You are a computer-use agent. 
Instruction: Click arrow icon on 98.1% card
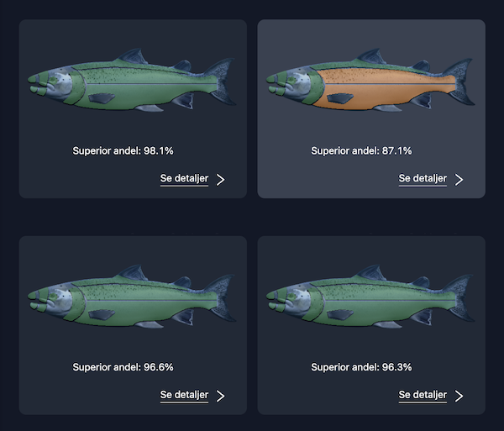click(x=220, y=180)
